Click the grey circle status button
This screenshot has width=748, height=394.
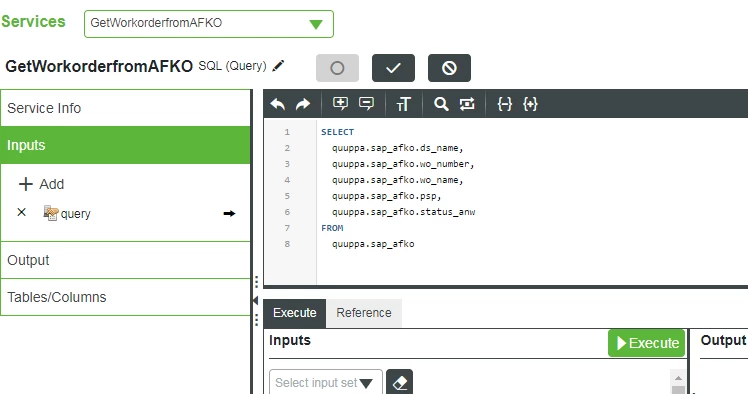tap(337, 68)
